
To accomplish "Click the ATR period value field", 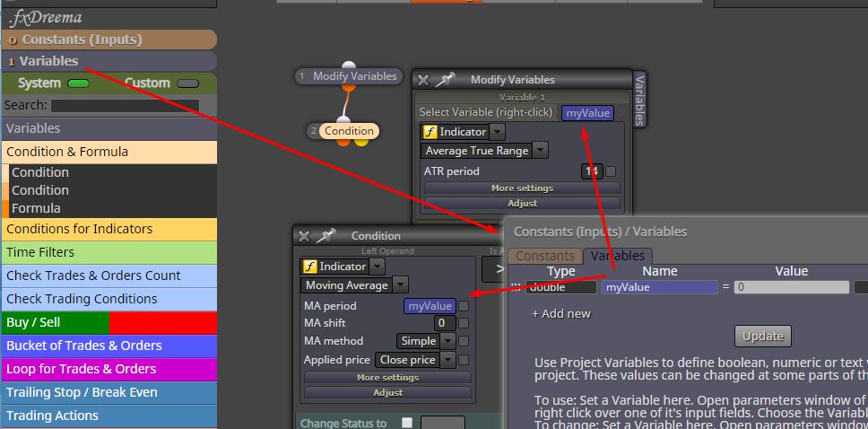I will pos(593,171).
